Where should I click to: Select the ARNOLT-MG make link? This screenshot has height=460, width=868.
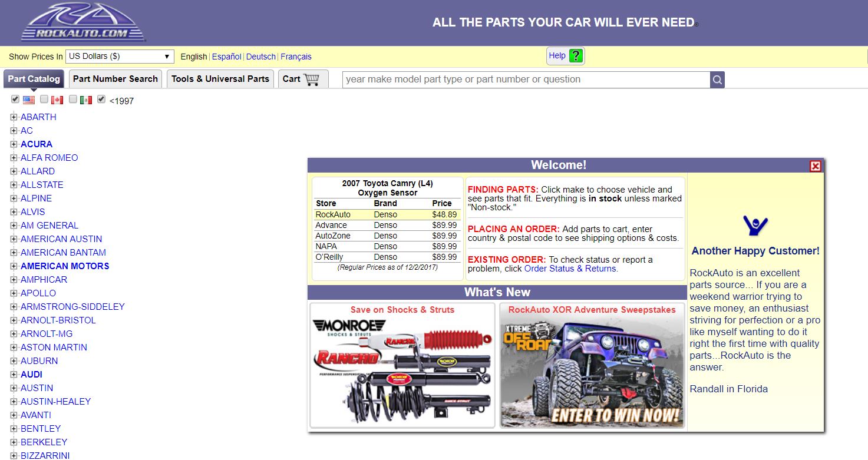pos(47,334)
